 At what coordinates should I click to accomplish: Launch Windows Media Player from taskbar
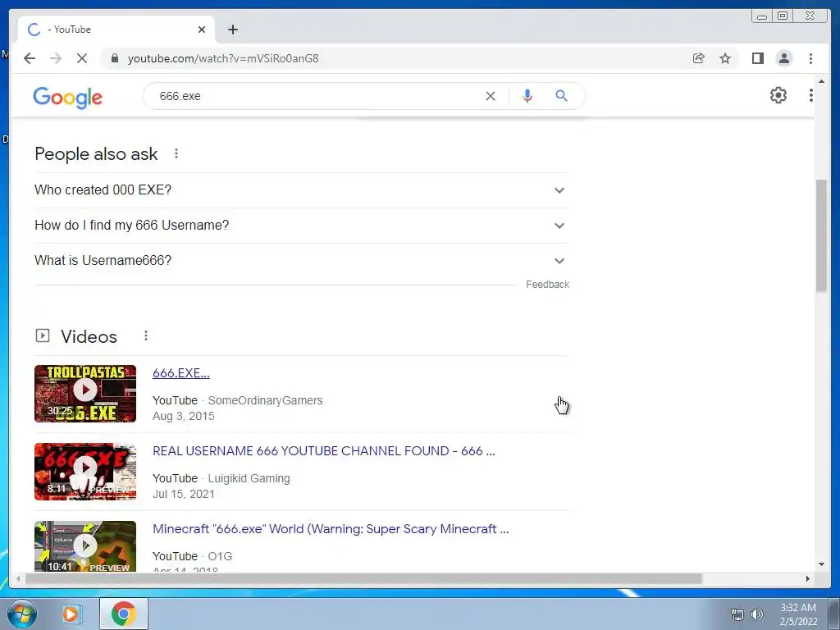71,614
